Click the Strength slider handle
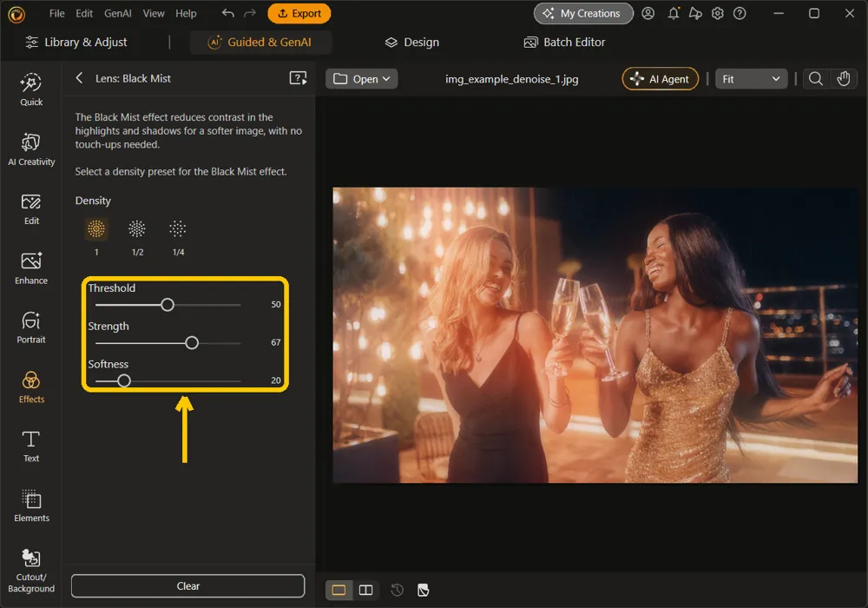Viewport: 868px width, 608px height. [x=192, y=343]
